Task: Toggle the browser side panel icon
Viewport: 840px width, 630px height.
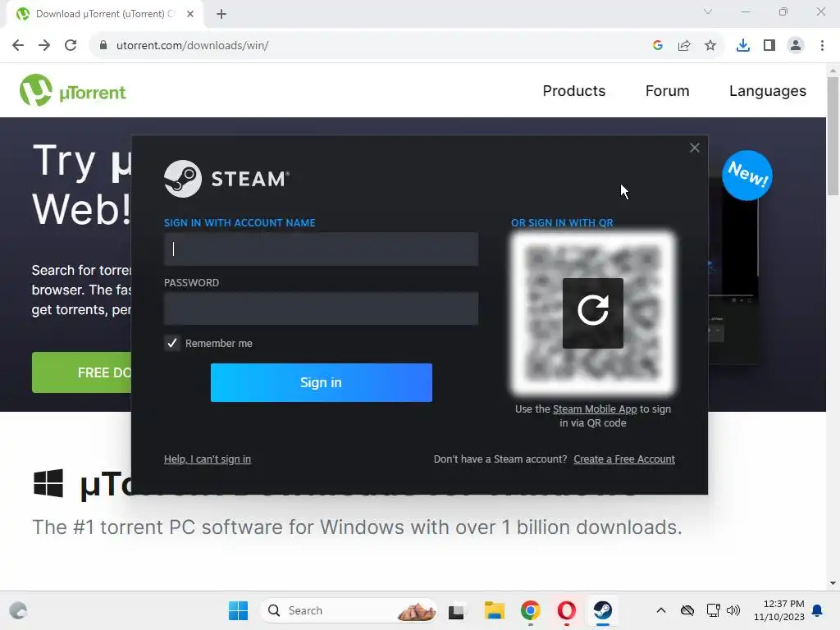Action: [x=769, y=46]
